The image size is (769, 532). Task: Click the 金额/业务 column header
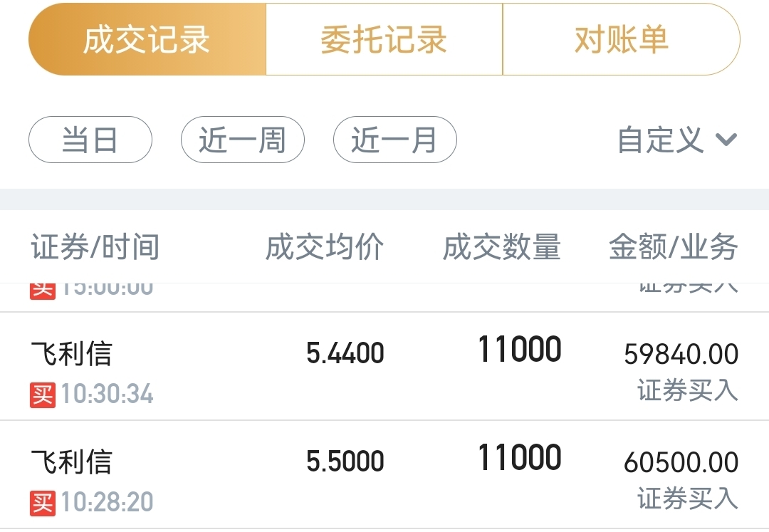click(x=673, y=248)
